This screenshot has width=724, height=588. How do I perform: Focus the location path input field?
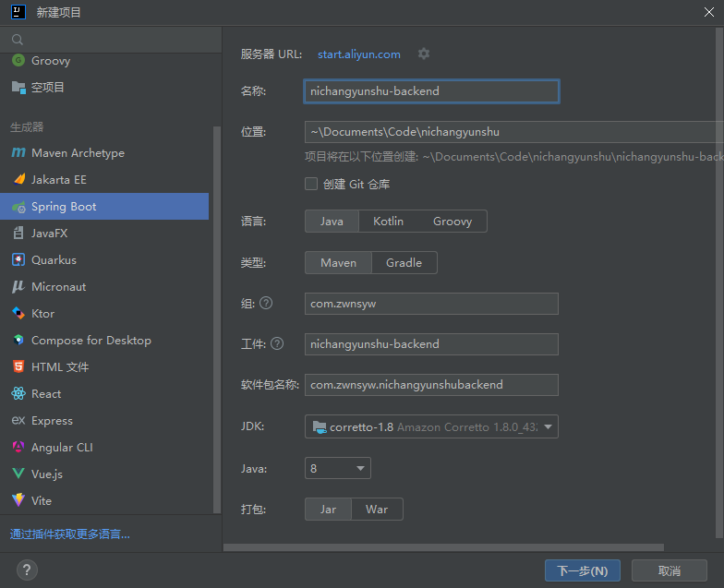click(513, 132)
